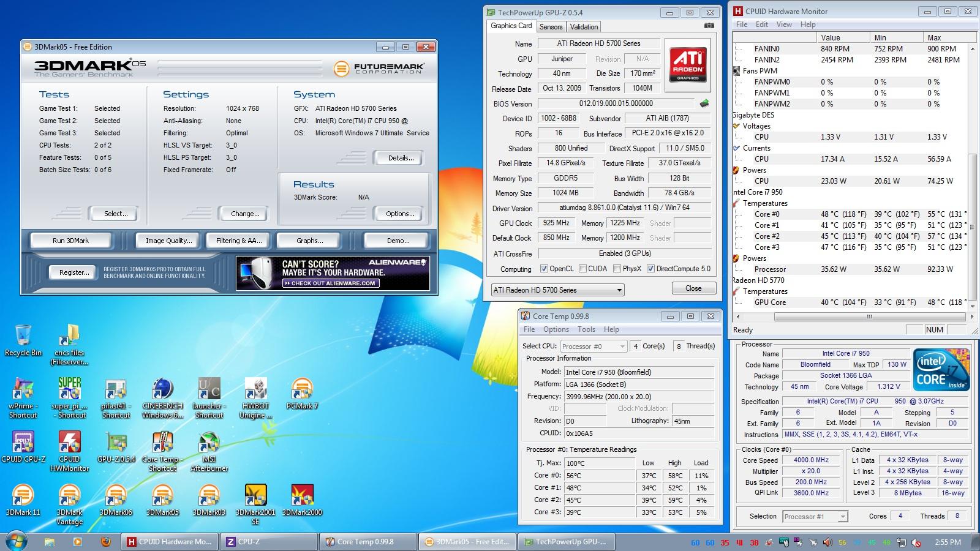The image size is (980, 551).
Task: Open Core Temp Options menu
Action: (556, 329)
